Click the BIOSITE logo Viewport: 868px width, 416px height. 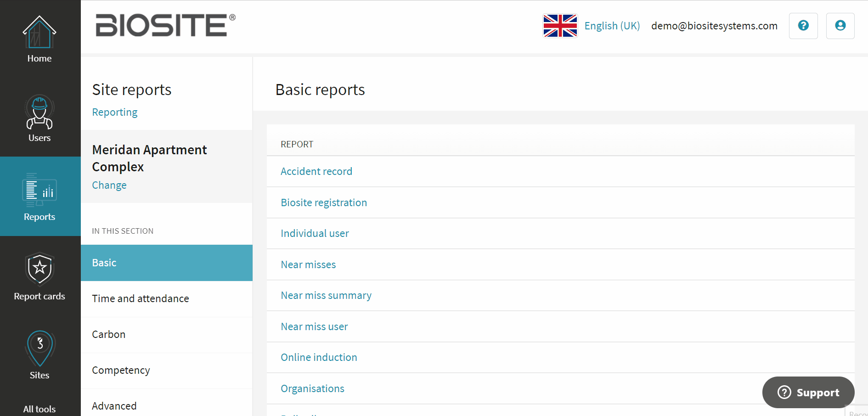point(165,25)
